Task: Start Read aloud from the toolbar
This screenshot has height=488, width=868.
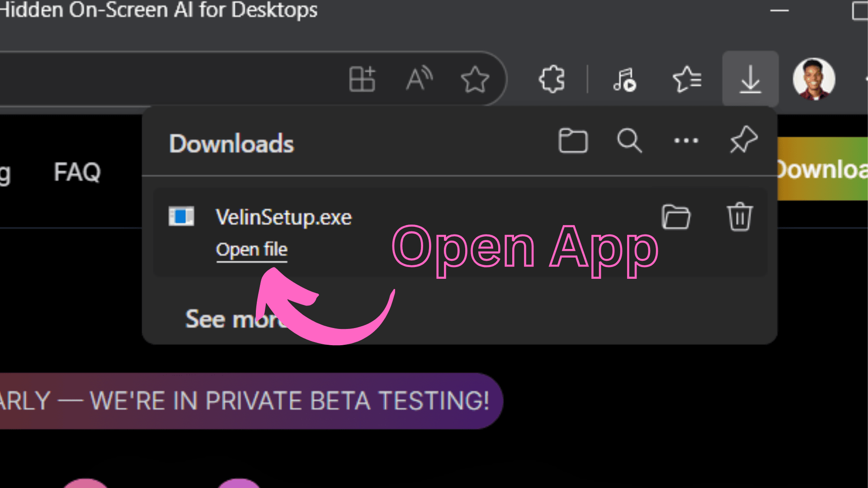Action: click(419, 79)
